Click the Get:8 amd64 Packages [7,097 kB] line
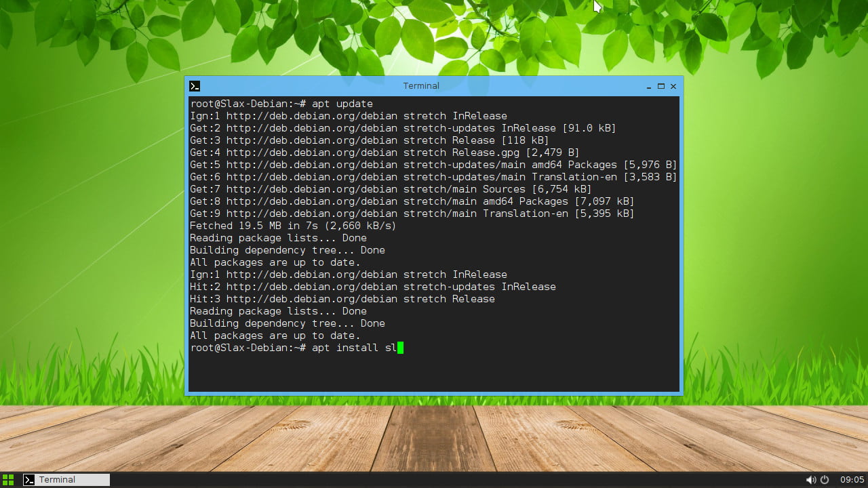The image size is (868, 488). pyautogui.click(x=412, y=201)
